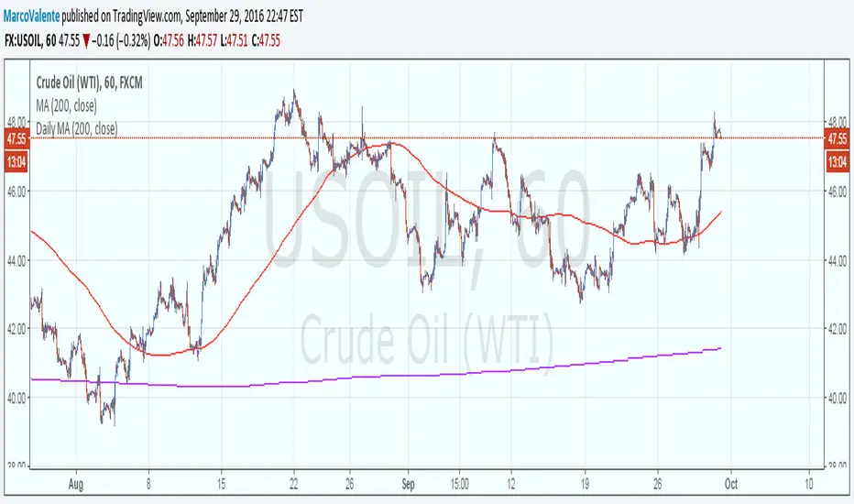Click the 8 date label on time axis
Viewport: 854px width, 504px height.
pyautogui.click(x=148, y=483)
